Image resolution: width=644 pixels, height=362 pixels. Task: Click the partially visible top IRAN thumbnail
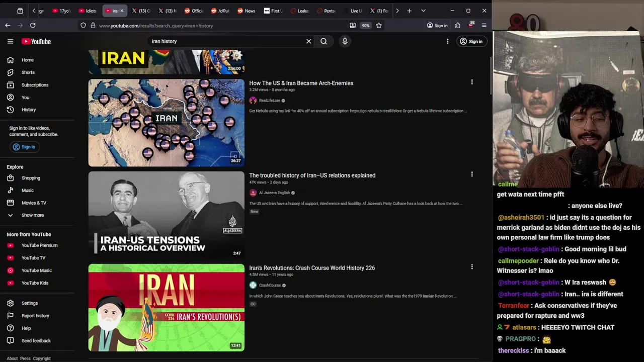pyautogui.click(x=167, y=62)
